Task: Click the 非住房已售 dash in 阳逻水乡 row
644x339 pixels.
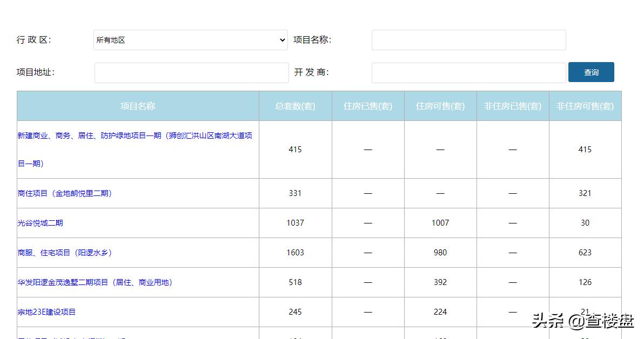Action: tap(513, 253)
